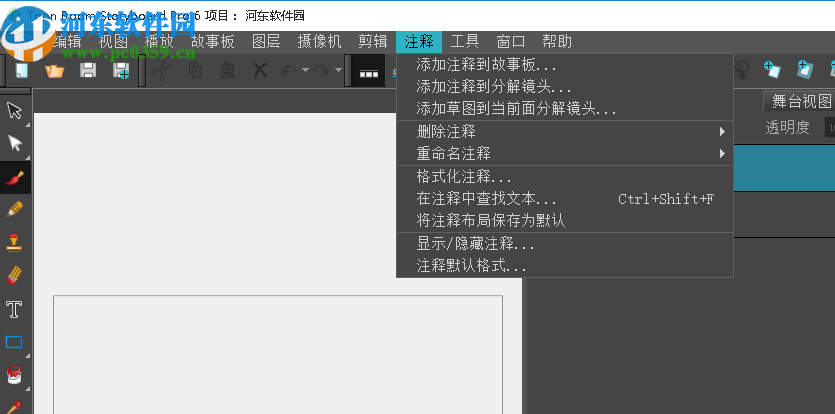Select the solid arrow Contour Editor tool

pos(14,143)
